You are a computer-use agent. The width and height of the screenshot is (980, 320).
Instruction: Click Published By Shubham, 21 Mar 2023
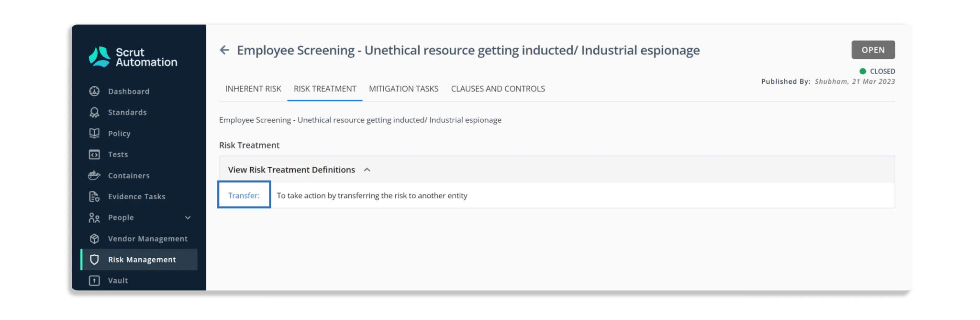click(828, 81)
